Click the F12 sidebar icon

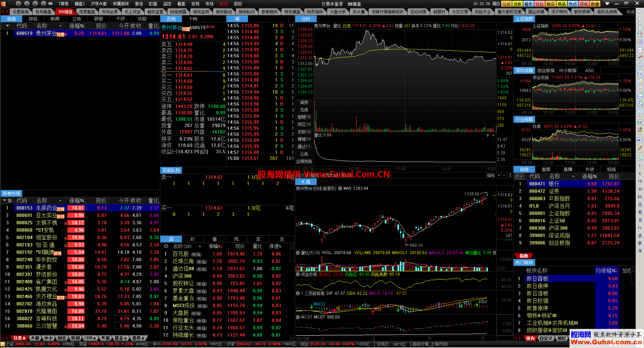(x=640, y=96)
